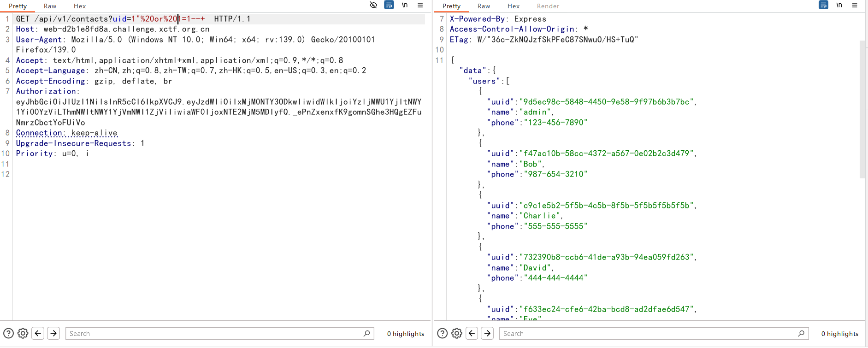Click phone value "444-444-4444"

click(x=554, y=278)
